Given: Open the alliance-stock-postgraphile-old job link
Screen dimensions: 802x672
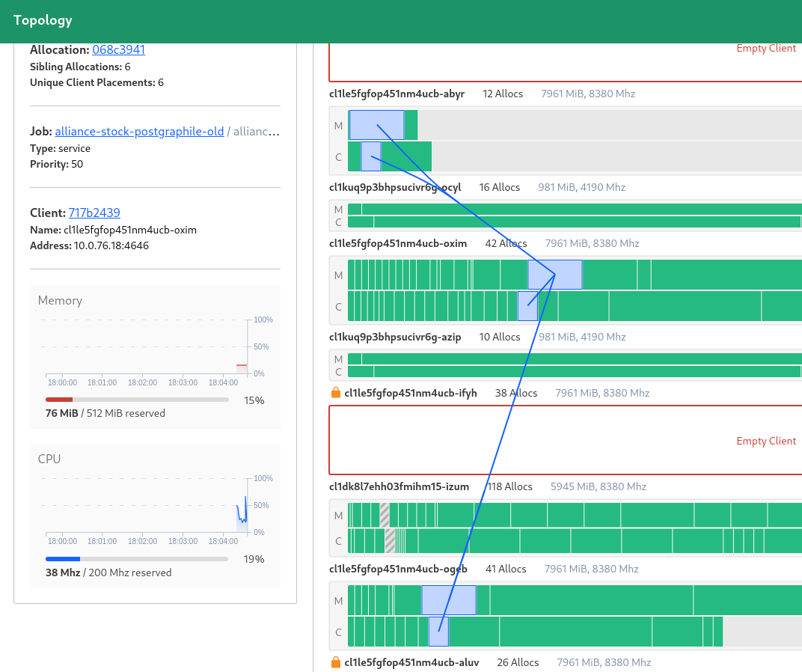Looking at the screenshot, I should coord(139,132).
